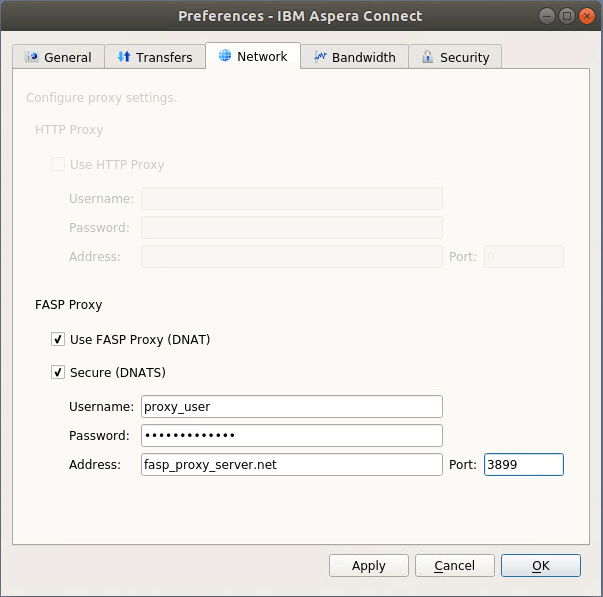Click Cancel to discard changes

tap(455, 566)
